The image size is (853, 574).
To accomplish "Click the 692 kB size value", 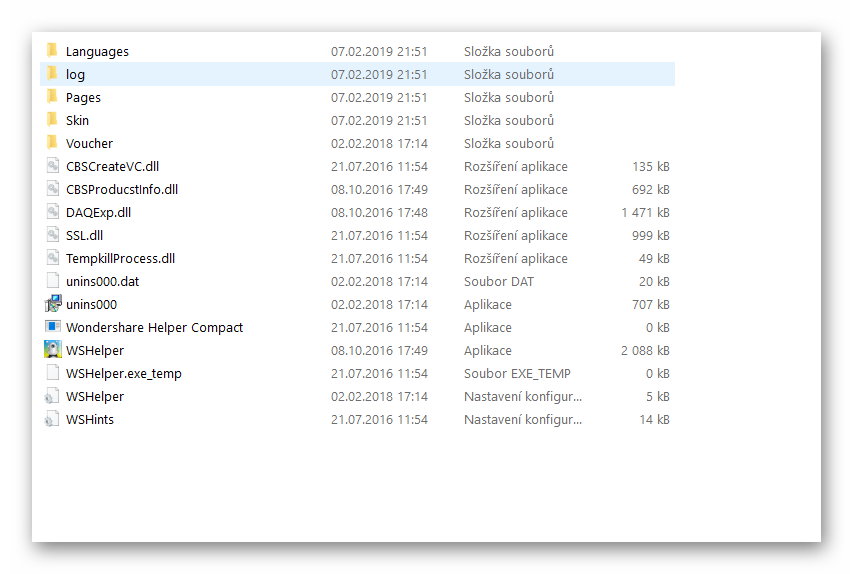I will coord(651,189).
